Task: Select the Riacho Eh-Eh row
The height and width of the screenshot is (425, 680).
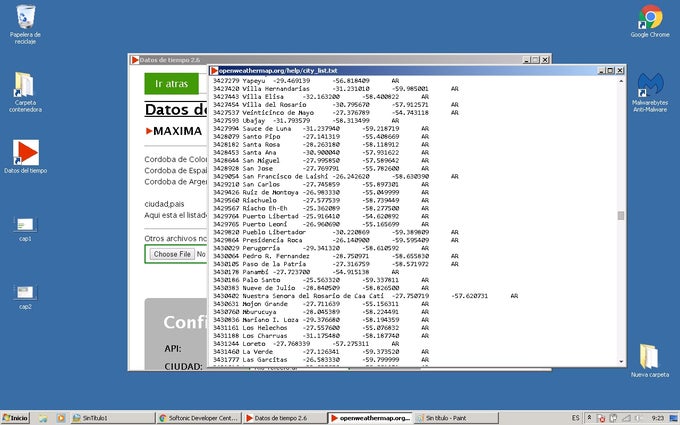Action: pos(320,208)
